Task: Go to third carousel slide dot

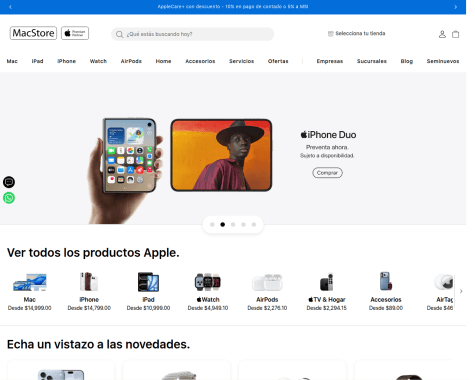Action: [x=233, y=225]
